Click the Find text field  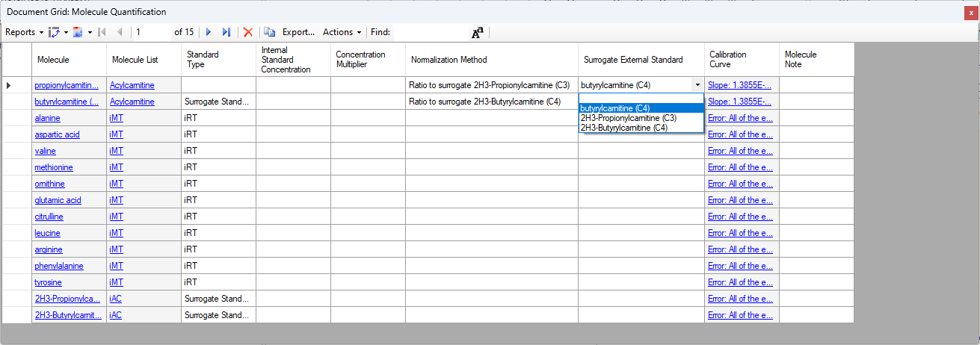[x=430, y=32]
